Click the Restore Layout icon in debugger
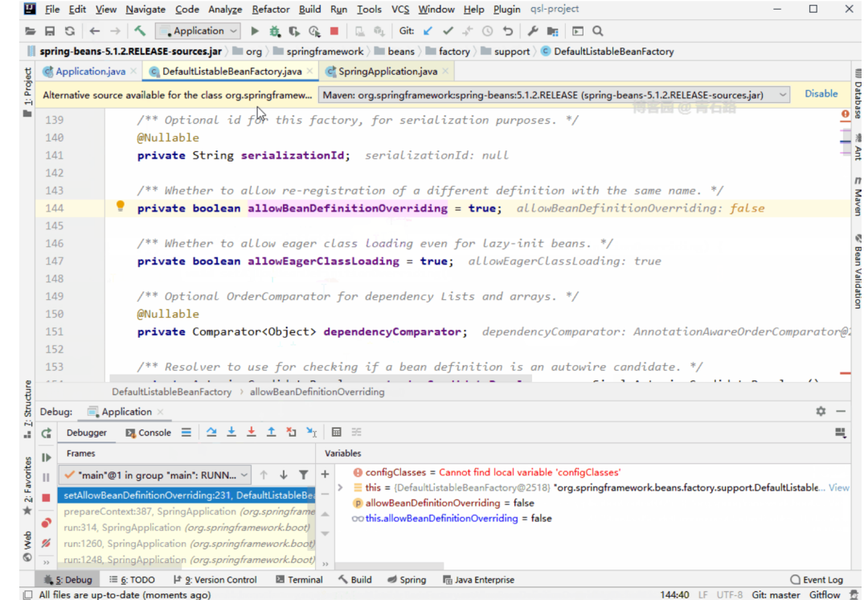The width and height of the screenshot is (868, 600). (x=841, y=433)
